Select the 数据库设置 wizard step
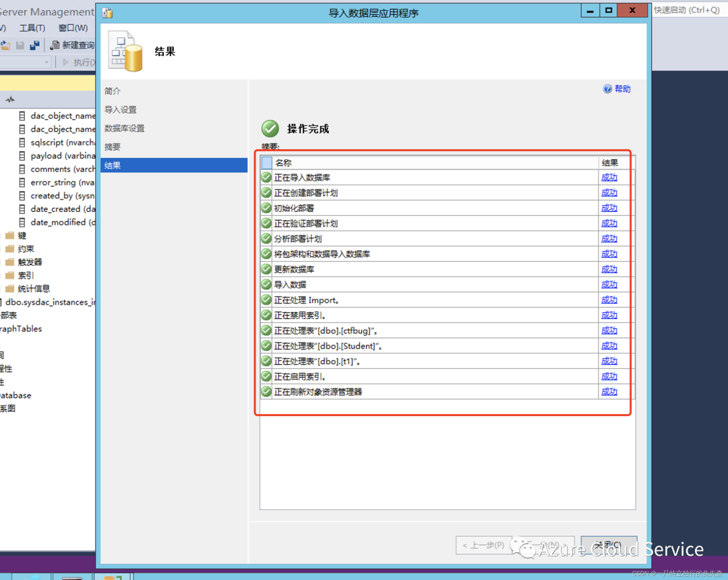 (125, 128)
